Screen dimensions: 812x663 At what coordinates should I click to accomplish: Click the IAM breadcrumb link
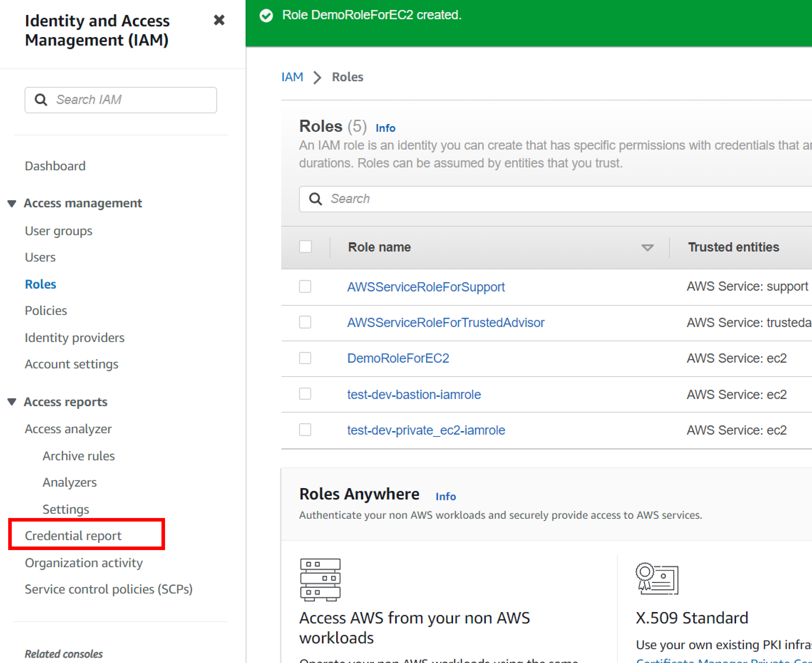tap(292, 77)
